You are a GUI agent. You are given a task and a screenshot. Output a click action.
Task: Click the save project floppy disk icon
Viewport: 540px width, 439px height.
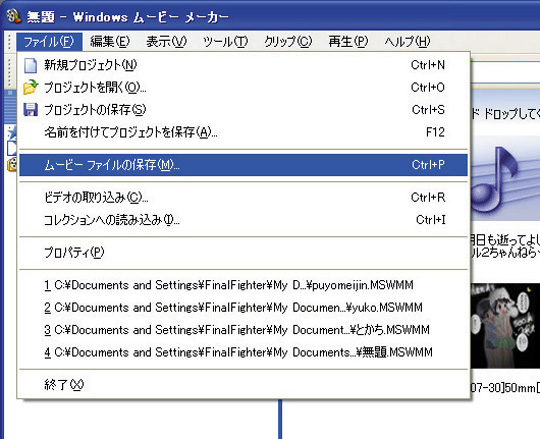[x=30, y=110]
